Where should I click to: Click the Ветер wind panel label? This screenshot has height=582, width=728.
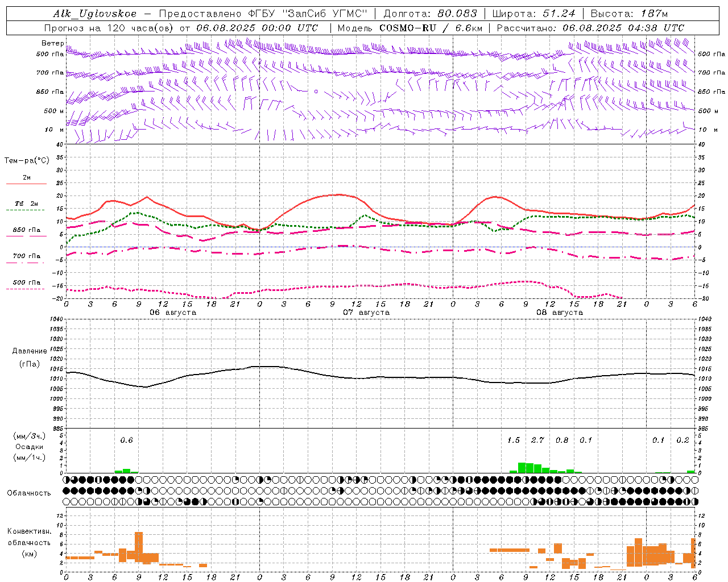coord(52,43)
